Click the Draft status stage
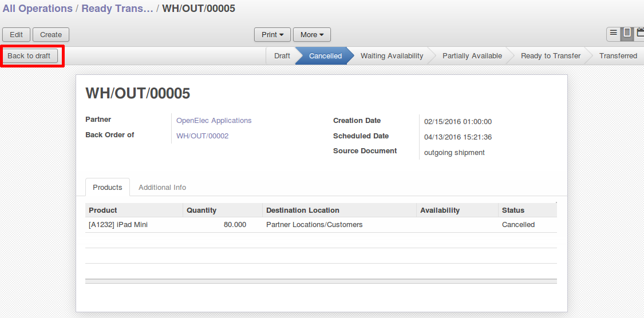Viewport: 644px width, 318px height. tap(282, 56)
